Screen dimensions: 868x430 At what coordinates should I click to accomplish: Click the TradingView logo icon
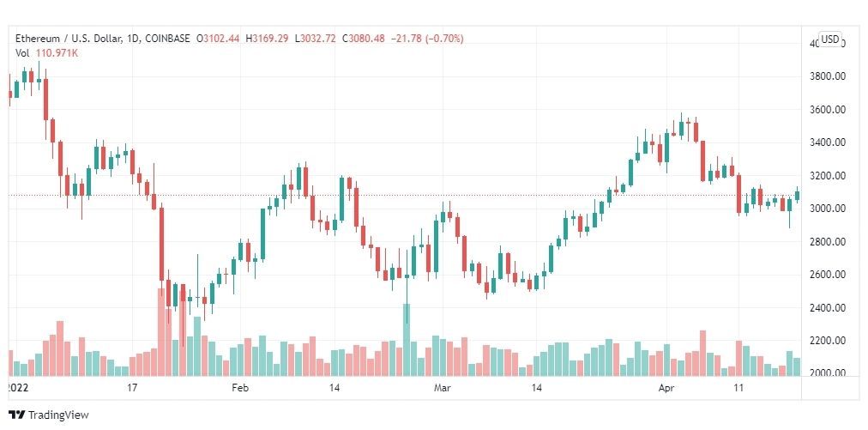tap(17, 415)
